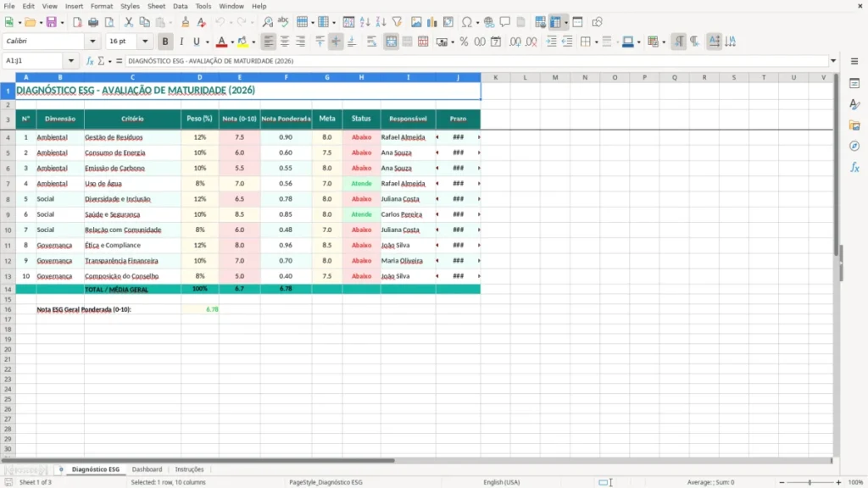Screen dimensions: 868x488
Task: Click the zoom in plus button
Action: (838, 482)
